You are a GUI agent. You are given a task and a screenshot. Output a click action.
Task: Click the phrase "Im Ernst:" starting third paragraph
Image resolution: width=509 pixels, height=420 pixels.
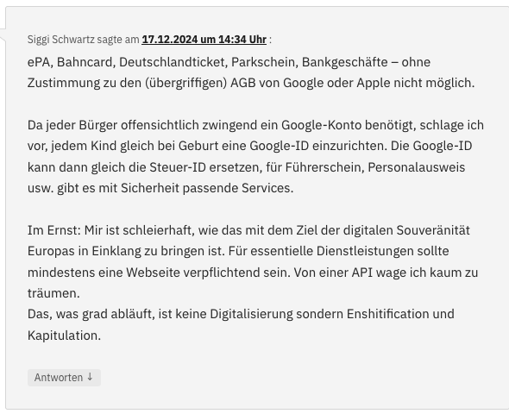point(53,230)
